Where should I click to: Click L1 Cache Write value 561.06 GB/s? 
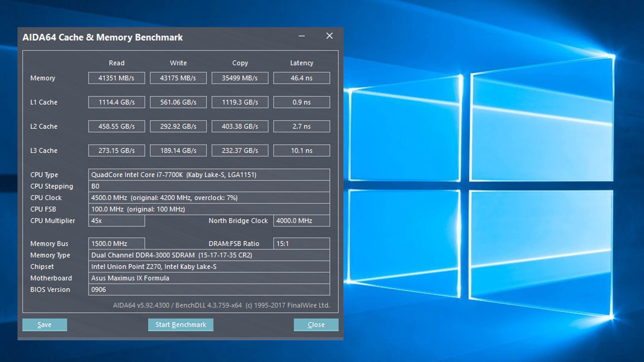point(178,102)
